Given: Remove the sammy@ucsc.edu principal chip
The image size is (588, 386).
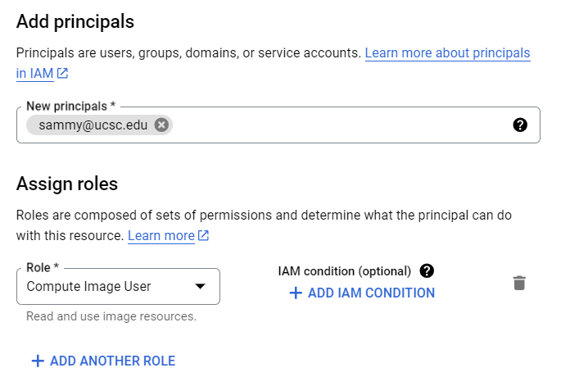Looking at the screenshot, I should pos(161,125).
